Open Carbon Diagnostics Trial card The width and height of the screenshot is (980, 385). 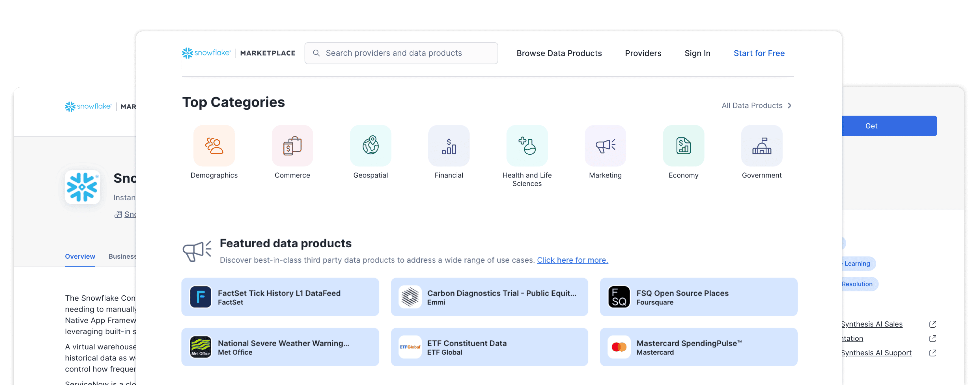[489, 297]
